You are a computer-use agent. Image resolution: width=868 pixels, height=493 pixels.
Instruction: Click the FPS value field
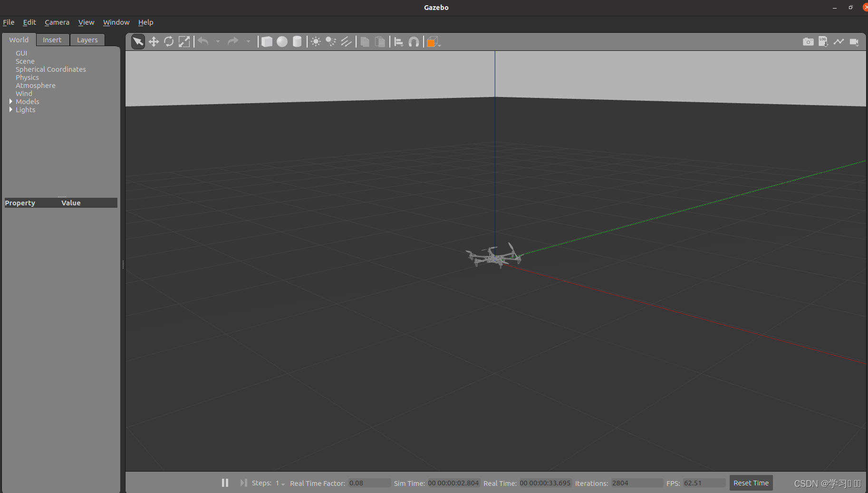coord(704,483)
